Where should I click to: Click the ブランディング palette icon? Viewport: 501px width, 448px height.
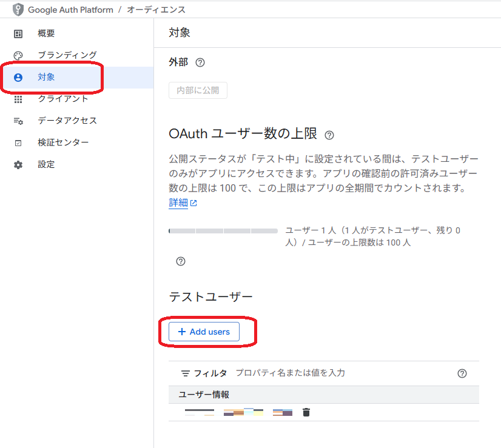[18, 56]
